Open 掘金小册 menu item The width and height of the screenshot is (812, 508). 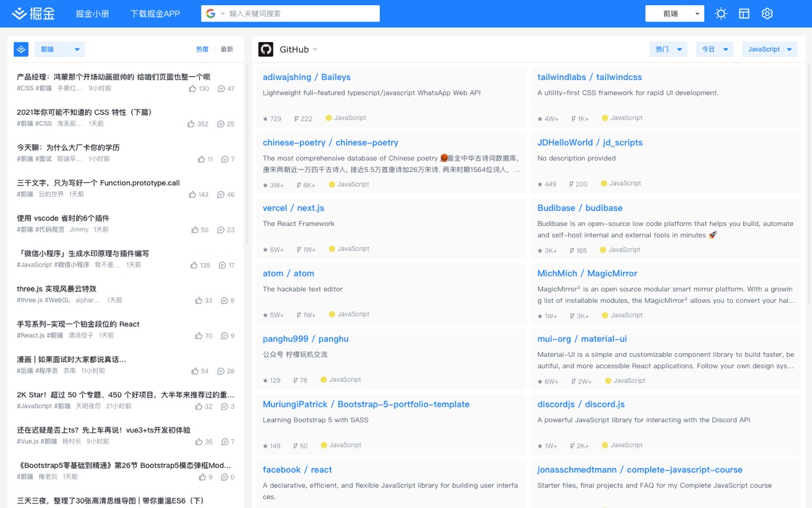pos(93,13)
